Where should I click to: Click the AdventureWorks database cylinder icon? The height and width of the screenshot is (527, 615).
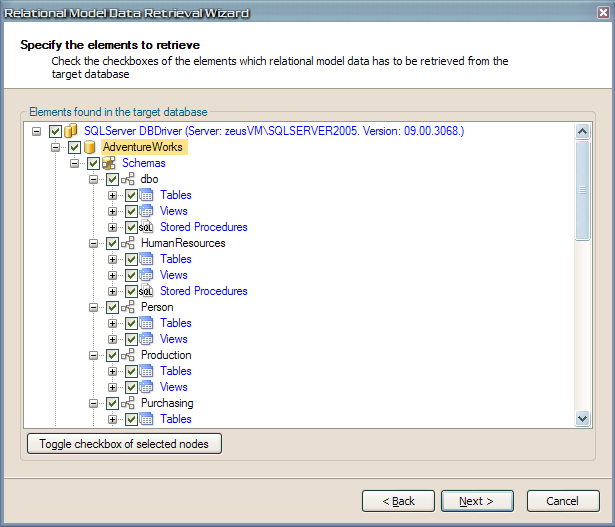(90, 147)
